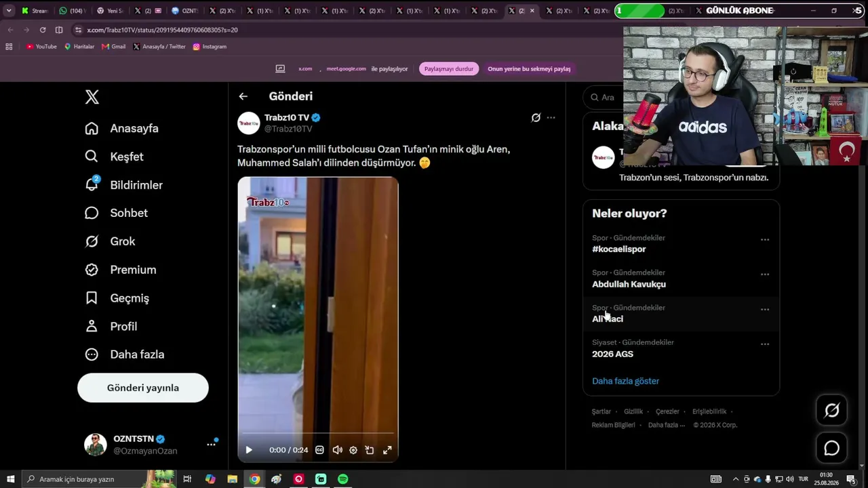Switch to the Stream tab
This screenshot has height=488, width=868.
(x=35, y=11)
